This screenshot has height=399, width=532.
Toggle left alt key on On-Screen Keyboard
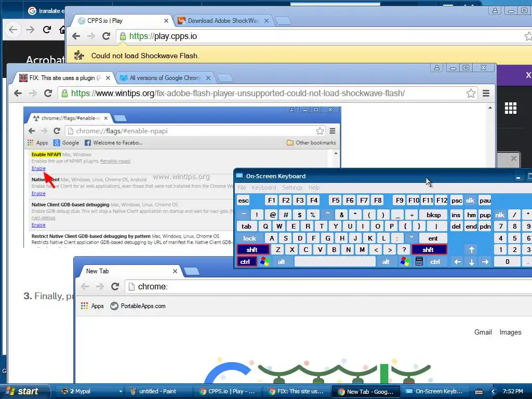(x=281, y=262)
